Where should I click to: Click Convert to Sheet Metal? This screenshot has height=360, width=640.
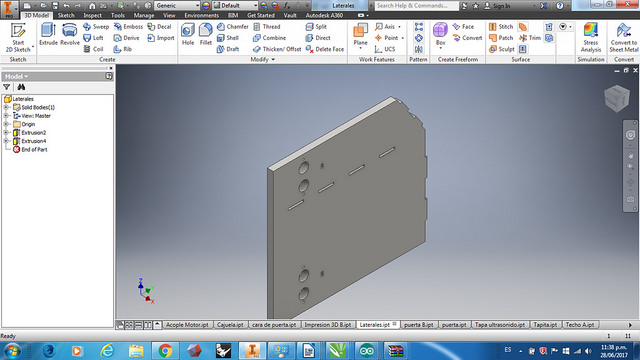(x=623, y=38)
